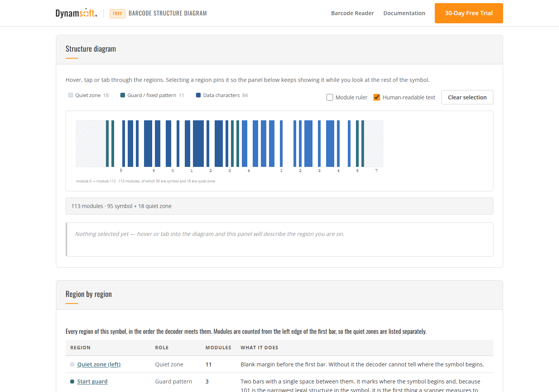The height and width of the screenshot is (392, 559).
Task: Click the BARCODE STRUCTURE DIAGRAM title
Action: [168, 13]
